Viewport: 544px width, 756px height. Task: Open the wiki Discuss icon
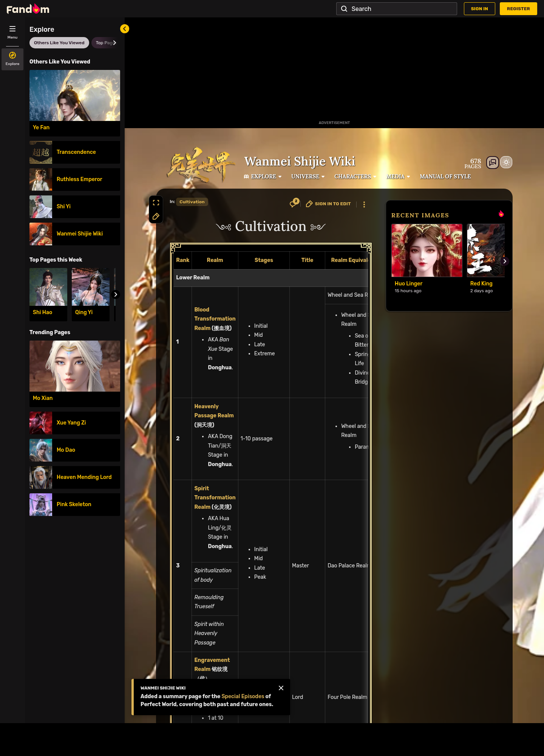493,163
